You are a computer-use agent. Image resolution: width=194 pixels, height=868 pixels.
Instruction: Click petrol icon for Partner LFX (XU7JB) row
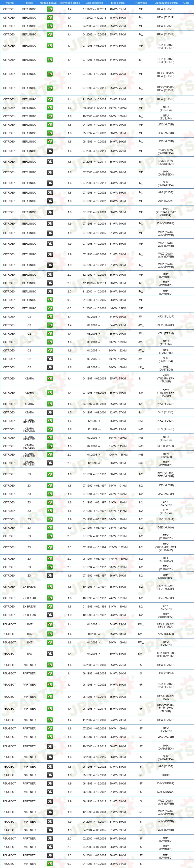50,737
